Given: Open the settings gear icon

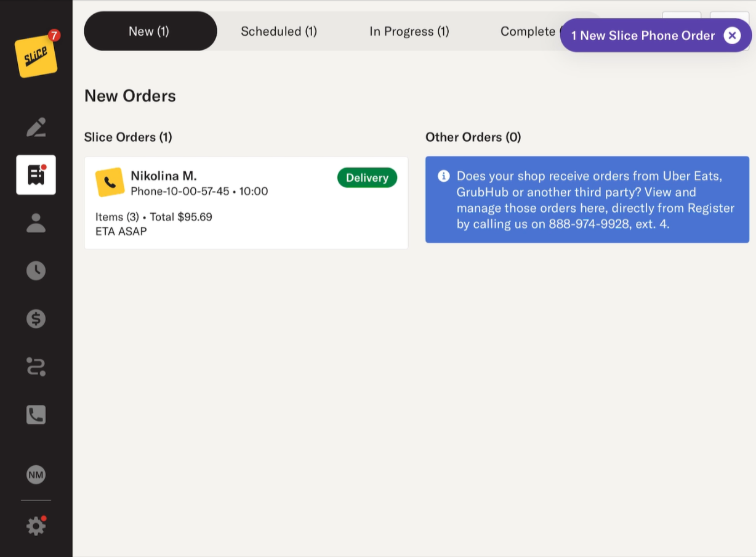Looking at the screenshot, I should click(x=36, y=526).
